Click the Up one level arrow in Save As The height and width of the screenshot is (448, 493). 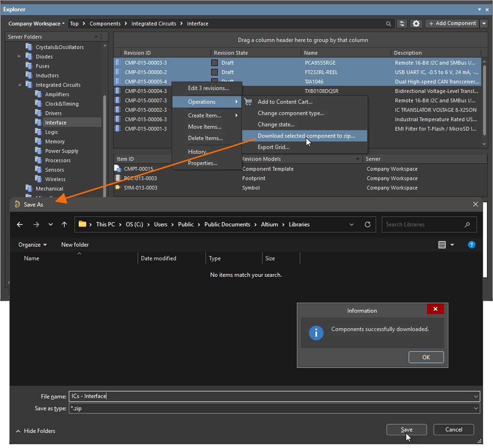pos(65,224)
